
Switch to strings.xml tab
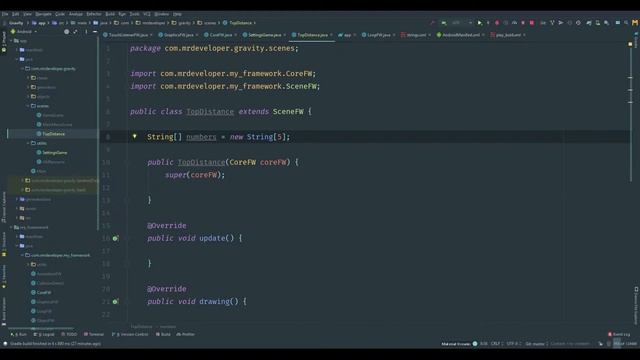pos(416,35)
